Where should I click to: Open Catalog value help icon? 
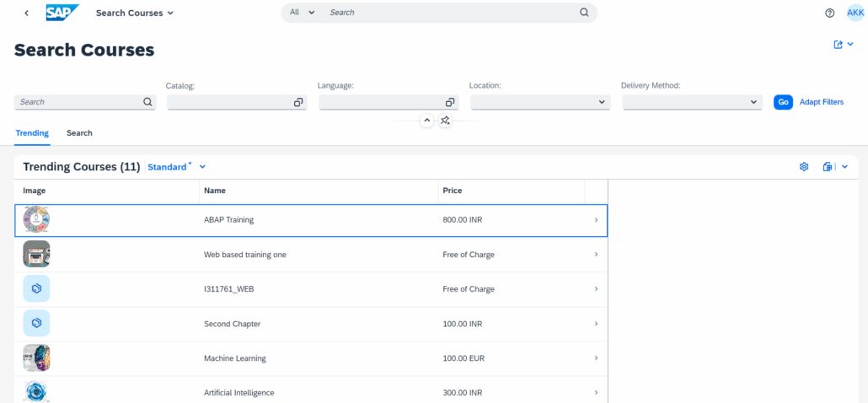[298, 102]
